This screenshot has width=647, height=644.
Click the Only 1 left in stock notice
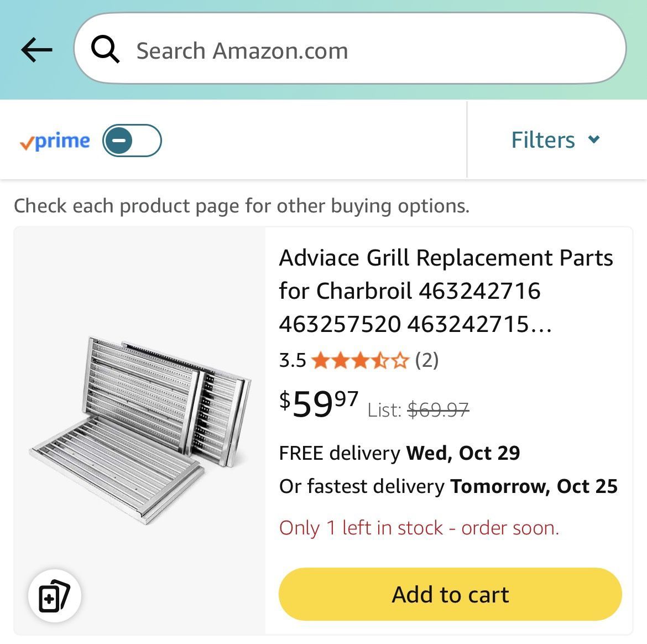coord(419,528)
